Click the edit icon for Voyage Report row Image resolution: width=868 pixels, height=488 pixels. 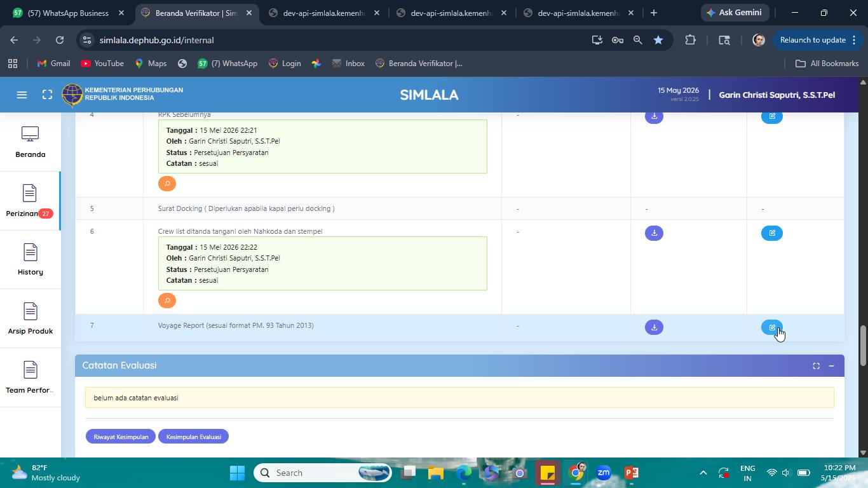tap(772, 327)
